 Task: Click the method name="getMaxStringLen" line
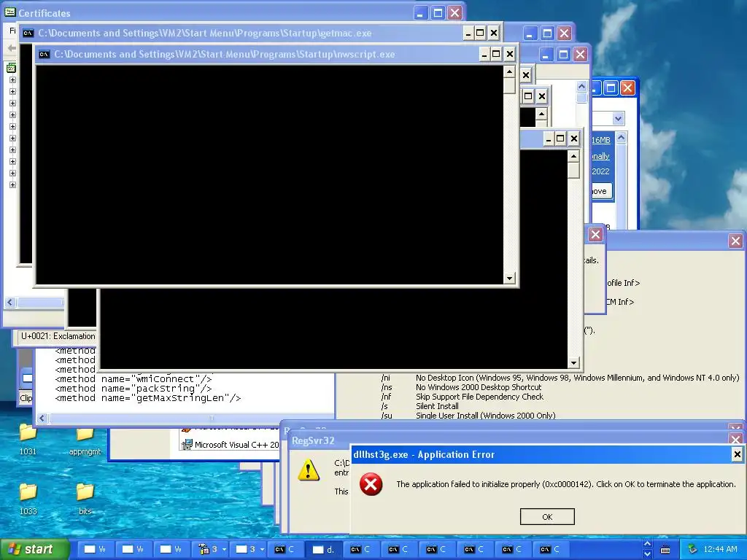click(x=148, y=398)
